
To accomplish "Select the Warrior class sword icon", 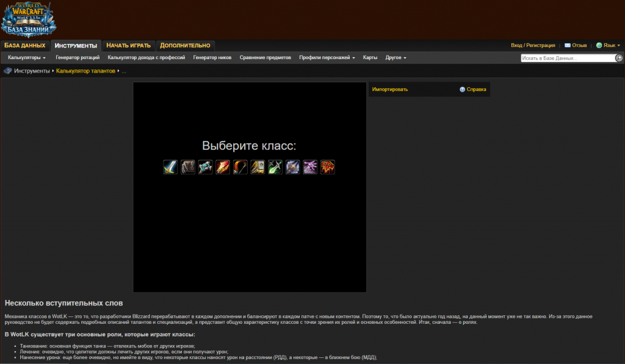I will point(170,167).
